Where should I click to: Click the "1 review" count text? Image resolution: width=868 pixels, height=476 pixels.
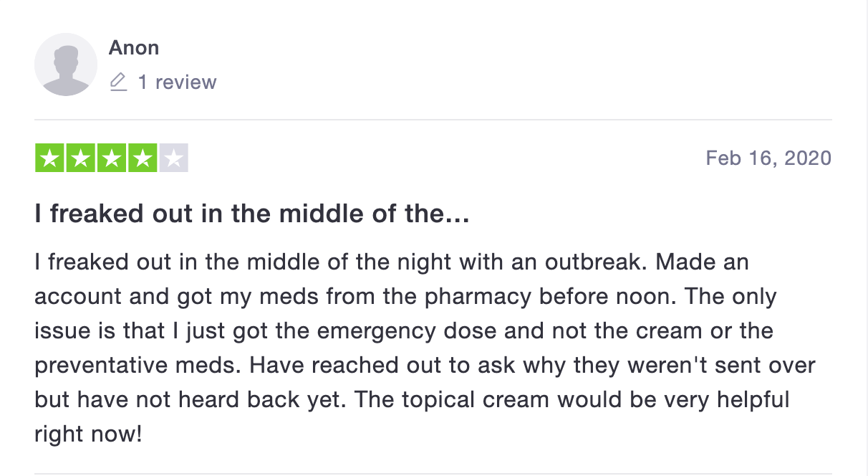coord(177,82)
